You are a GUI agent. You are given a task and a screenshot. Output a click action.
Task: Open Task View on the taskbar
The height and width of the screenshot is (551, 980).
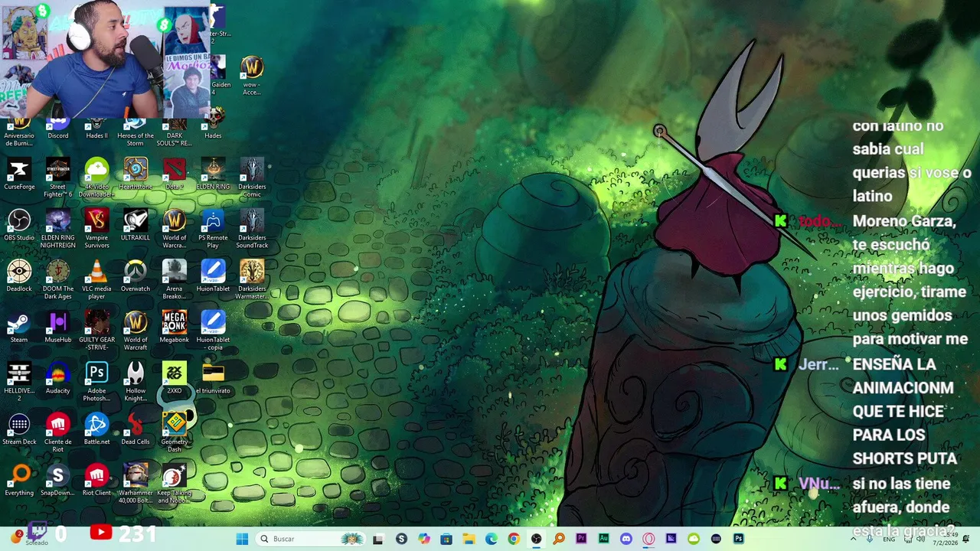click(378, 539)
